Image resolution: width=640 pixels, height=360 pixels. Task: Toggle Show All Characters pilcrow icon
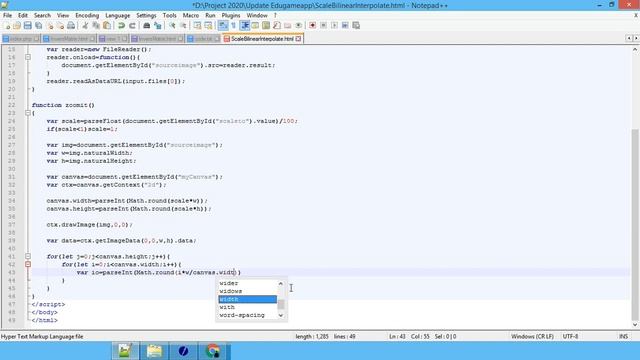(x=233, y=25)
